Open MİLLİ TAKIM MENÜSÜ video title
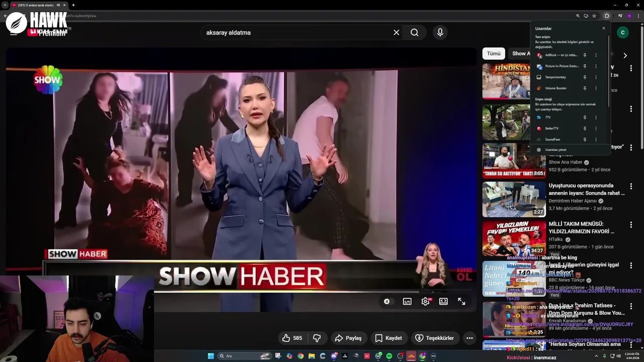The image size is (644, 362). pos(582,228)
